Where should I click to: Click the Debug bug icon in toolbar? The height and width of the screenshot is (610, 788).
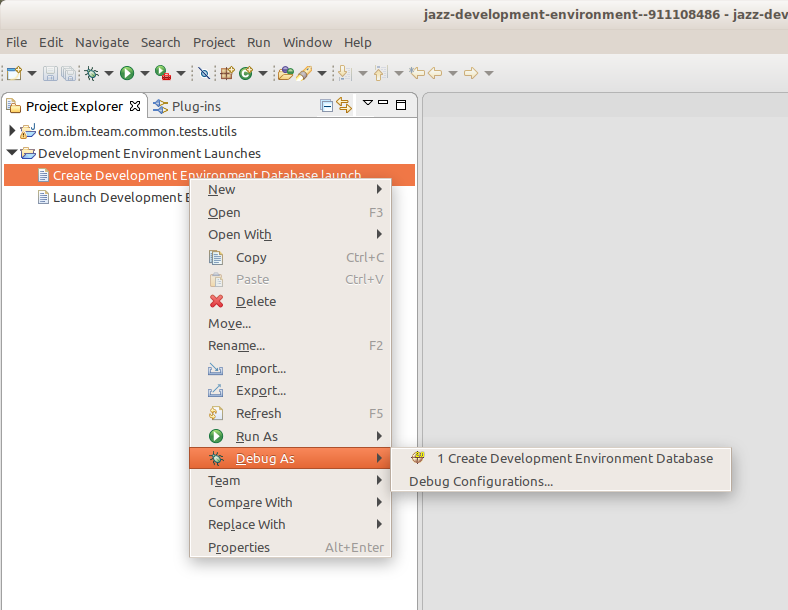point(91,73)
